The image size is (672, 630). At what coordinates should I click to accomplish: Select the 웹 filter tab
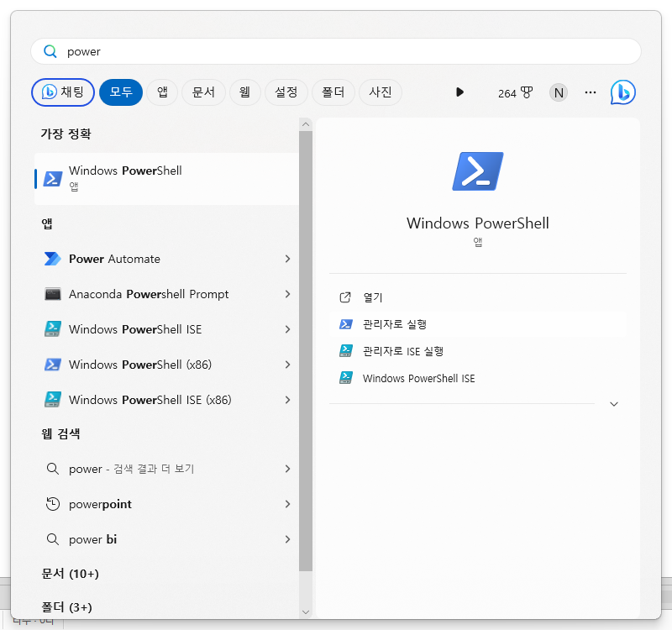244,92
